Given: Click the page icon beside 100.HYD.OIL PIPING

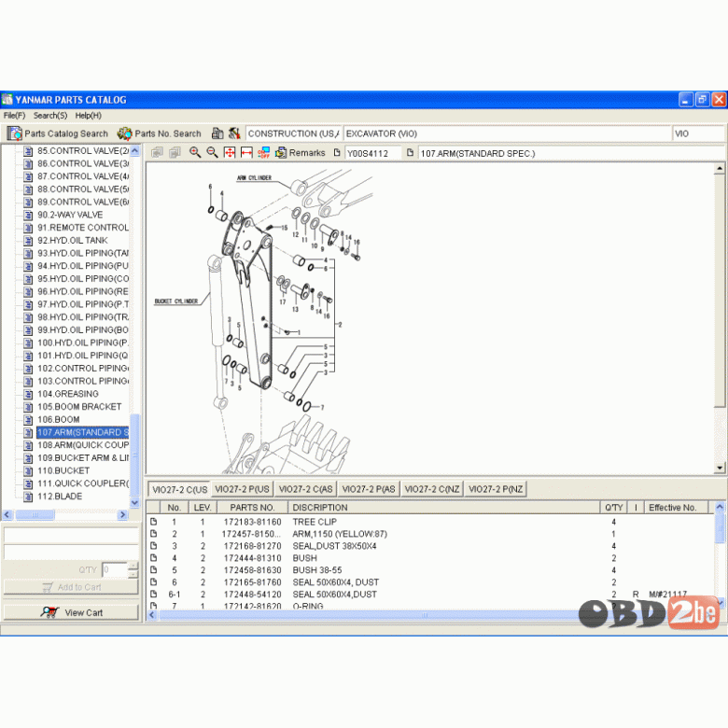Looking at the screenshot, I should [28, 343].
